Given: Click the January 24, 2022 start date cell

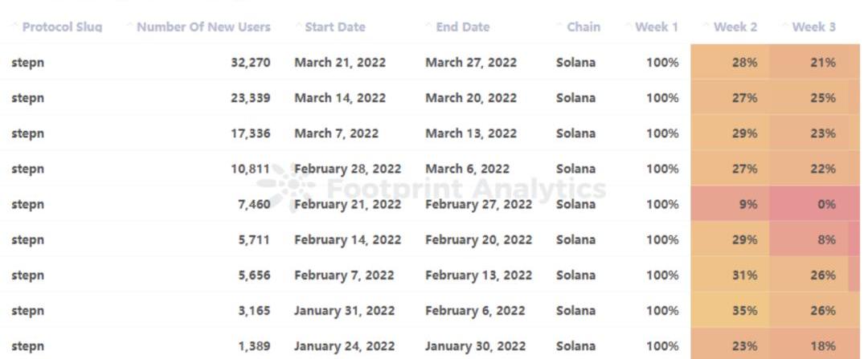Looking at the screenshot, I should tap(344, 346).
